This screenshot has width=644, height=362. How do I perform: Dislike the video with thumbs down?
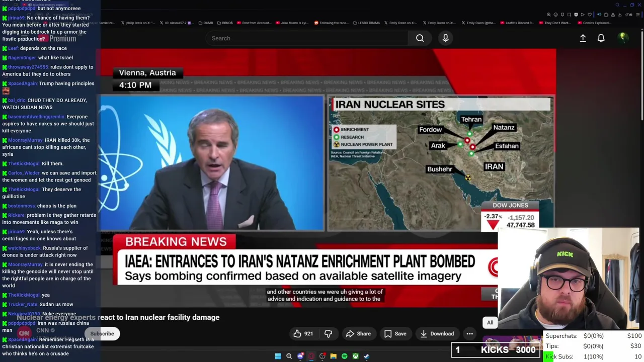328,333
